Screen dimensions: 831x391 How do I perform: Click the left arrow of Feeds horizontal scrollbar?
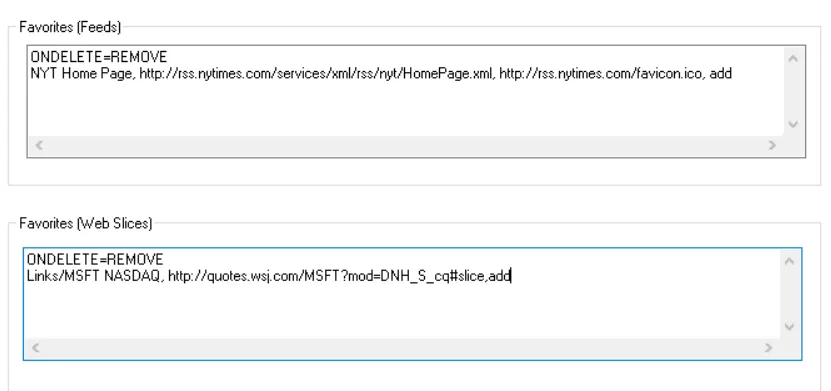point(39,145)
